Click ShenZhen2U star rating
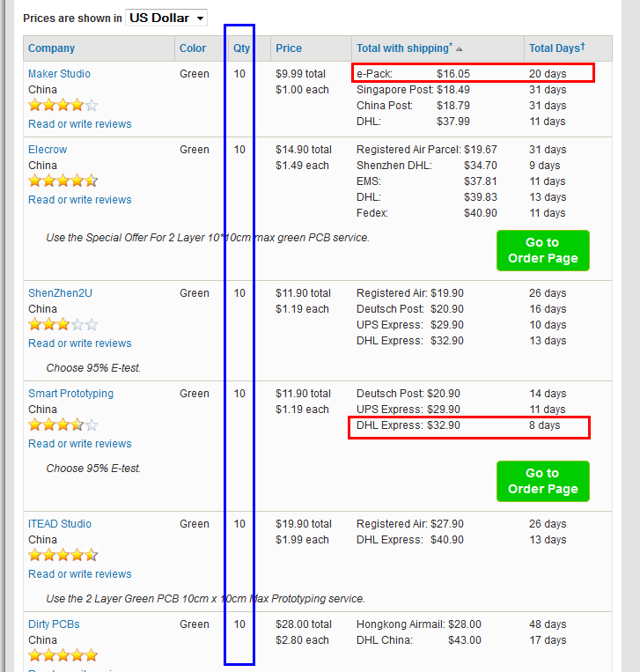The height and width of the screenshot is (672, 640). coord(63,324)
